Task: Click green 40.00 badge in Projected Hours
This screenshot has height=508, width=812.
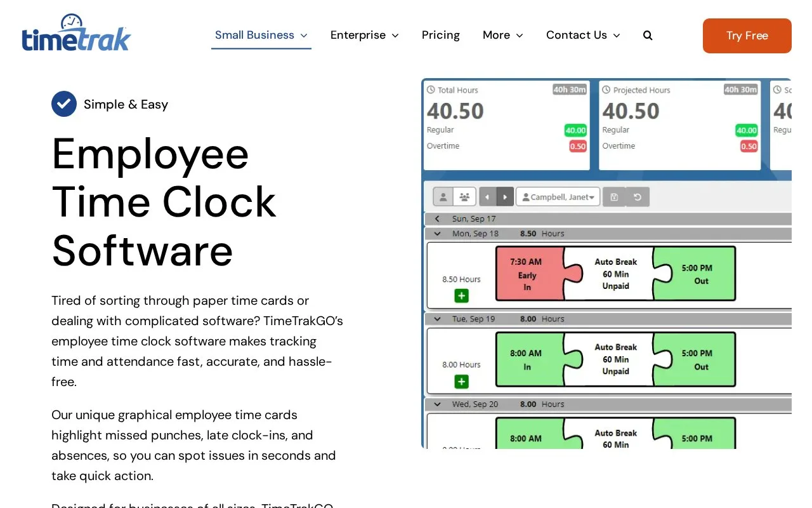Action: (x=747, y=130)
